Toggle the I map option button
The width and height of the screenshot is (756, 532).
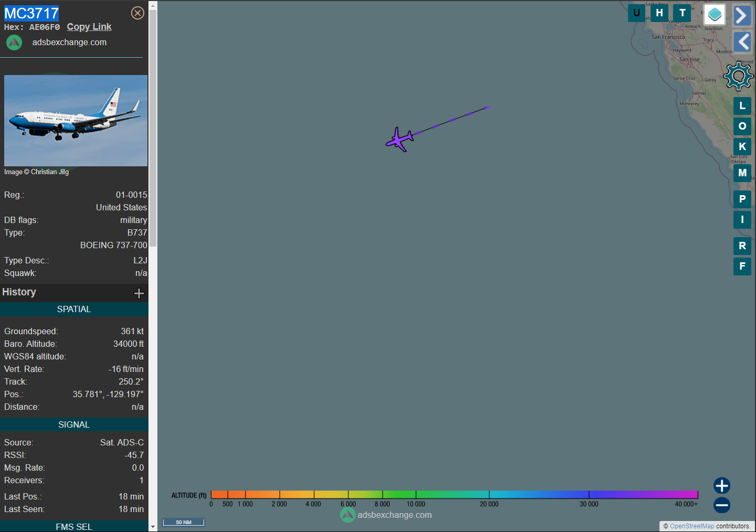(x=742, y=220)
